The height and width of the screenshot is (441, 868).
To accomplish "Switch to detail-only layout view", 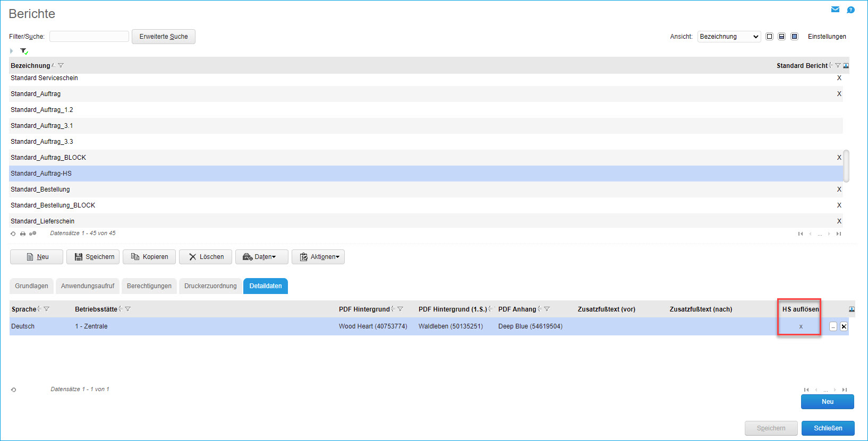I will tap(794, 37).
